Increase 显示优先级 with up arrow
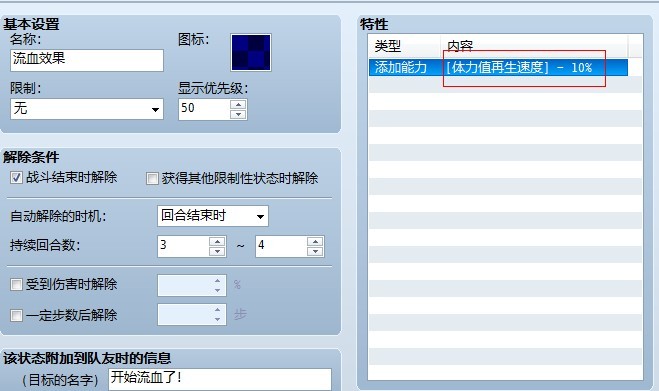The image size is (659, 391). pyautogui.click(x=238, y=104)
